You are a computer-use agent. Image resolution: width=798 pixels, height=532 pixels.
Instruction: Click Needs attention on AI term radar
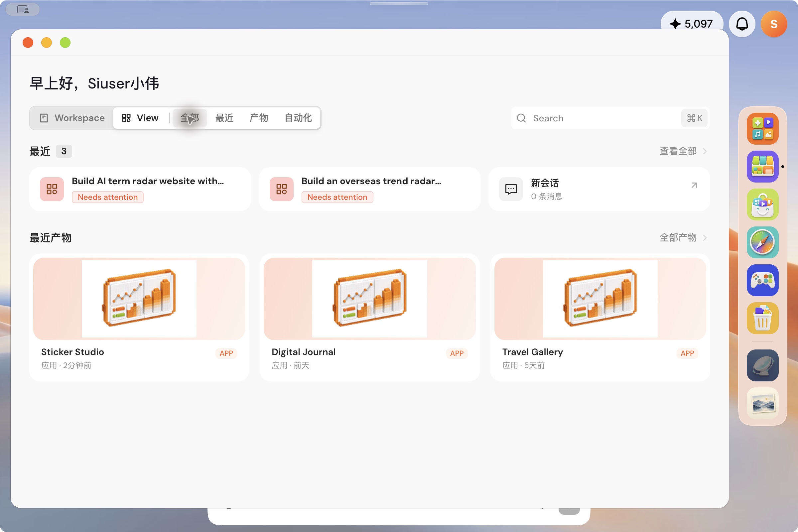tap(107, 197)
